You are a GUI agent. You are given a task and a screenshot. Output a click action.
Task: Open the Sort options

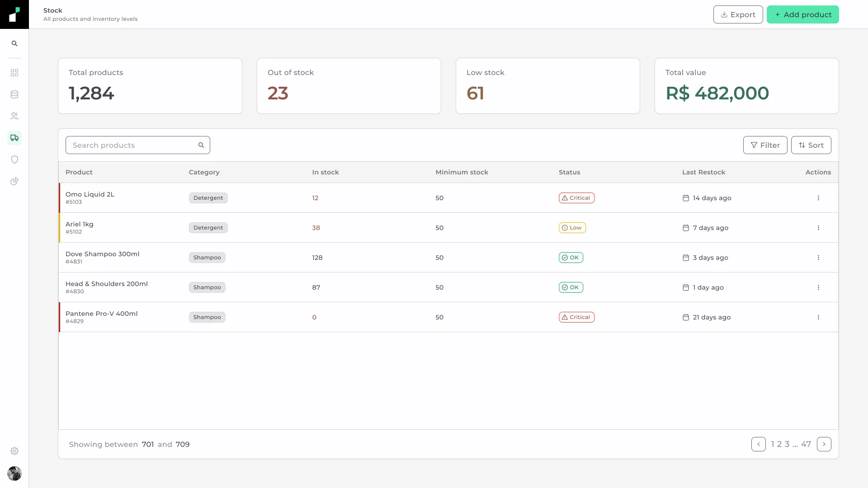(x=811, y=145)
